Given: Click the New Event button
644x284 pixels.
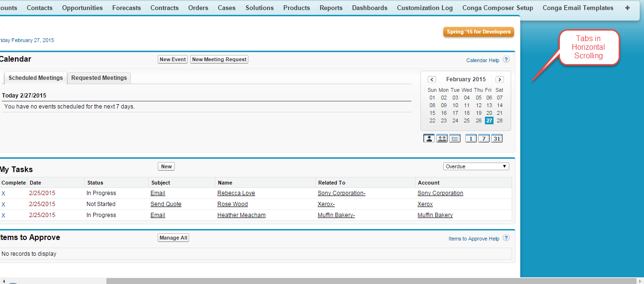Looking at the screenshot, I should click(172, 59).
